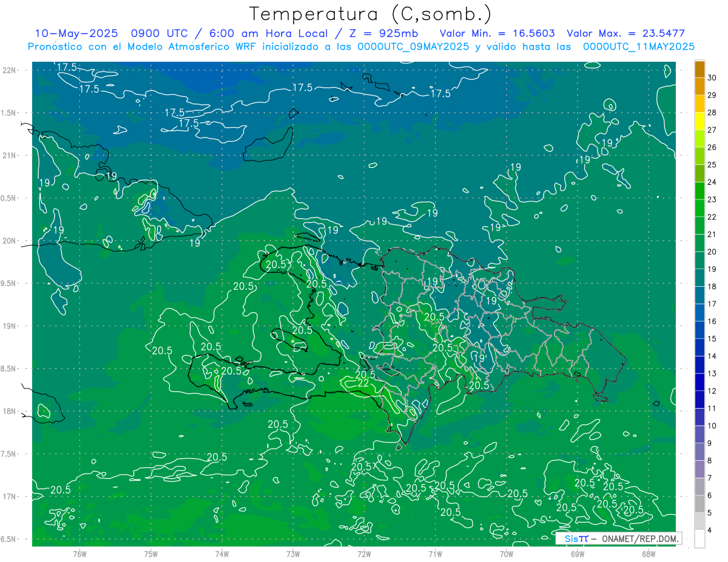Click the 'Valor Min. = 16.5603' readout
Viewport: 728px width, 562px height.
pos(497,33)
